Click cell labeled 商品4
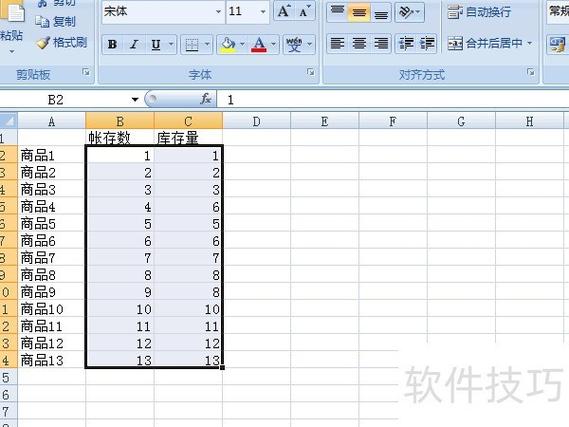The width and height of the screenshot is (569, 427). [x=52, y=207]
